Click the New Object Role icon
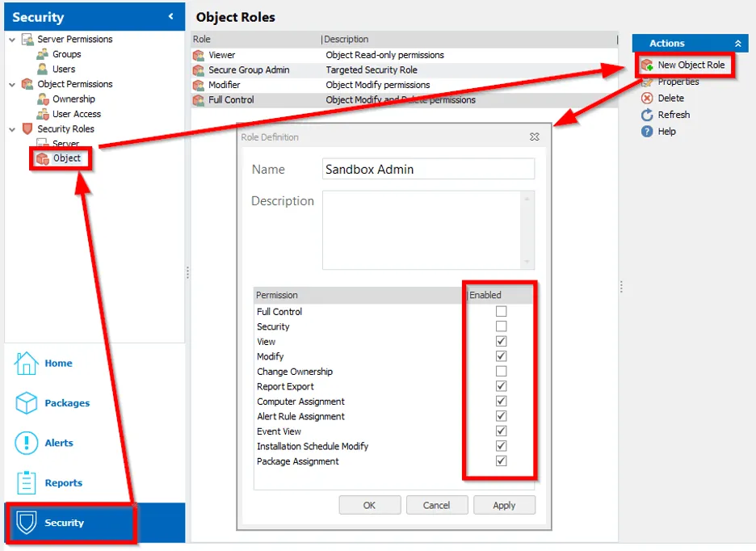 point(647,65)
